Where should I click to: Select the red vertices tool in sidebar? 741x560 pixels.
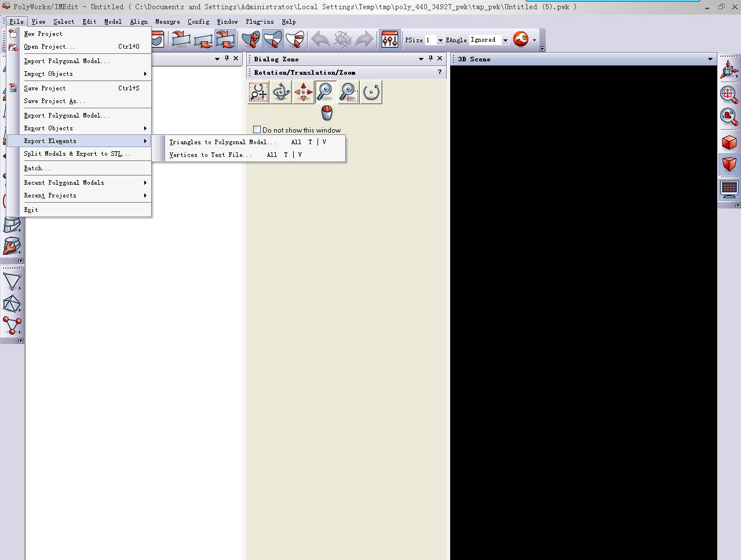pos(12,325)
